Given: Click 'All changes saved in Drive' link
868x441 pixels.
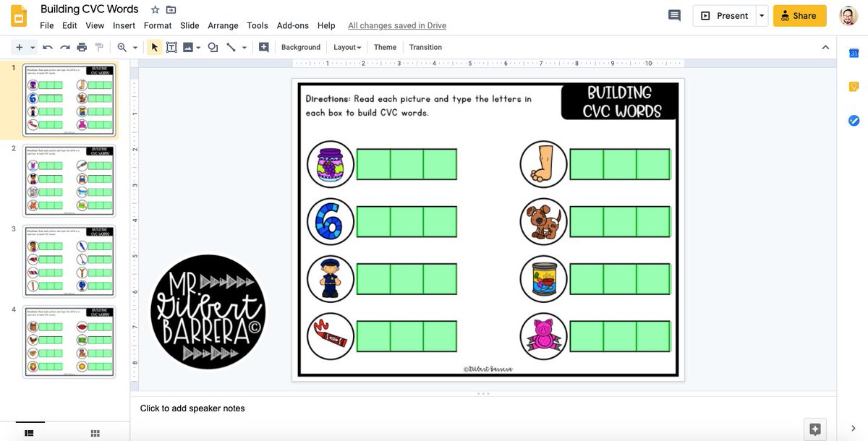Looking at the screenshot, I should [397, 25].
